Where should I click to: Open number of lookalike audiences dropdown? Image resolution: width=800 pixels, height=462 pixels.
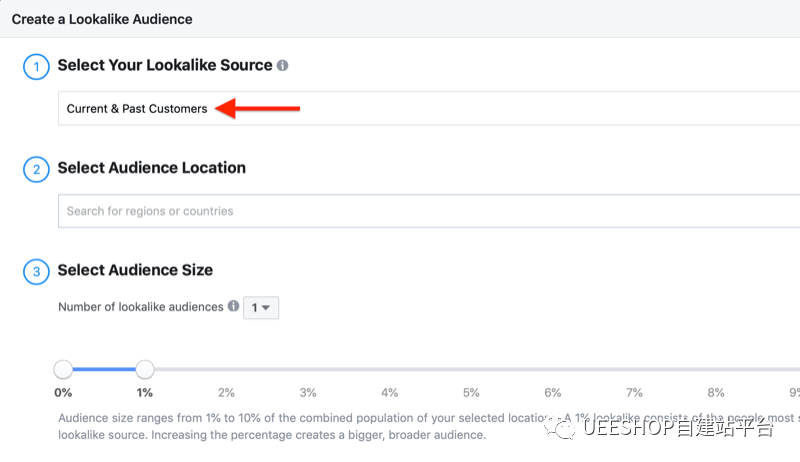(x=261, y=308)
